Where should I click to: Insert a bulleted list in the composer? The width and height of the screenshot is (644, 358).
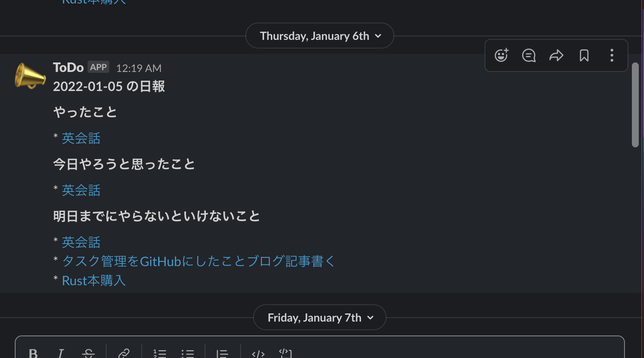click(x=188, y=353)
